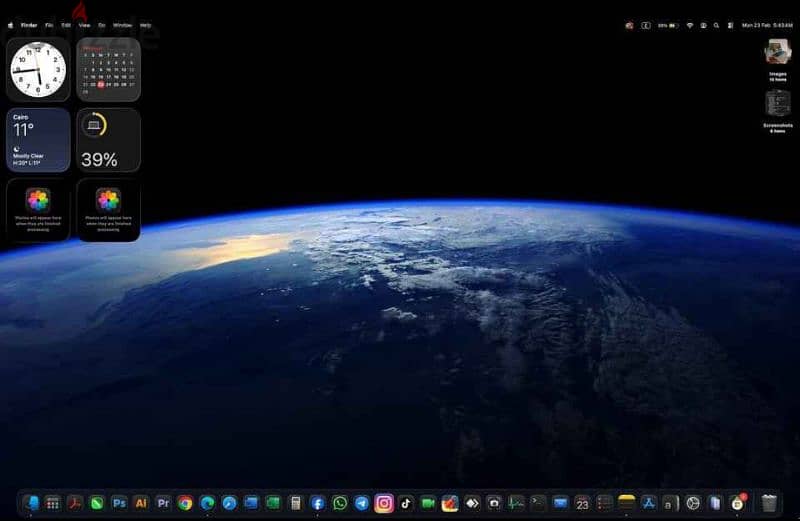800x521 pixels.
Task: Open FaceTime from the Dock
Action: pos(428,503)
